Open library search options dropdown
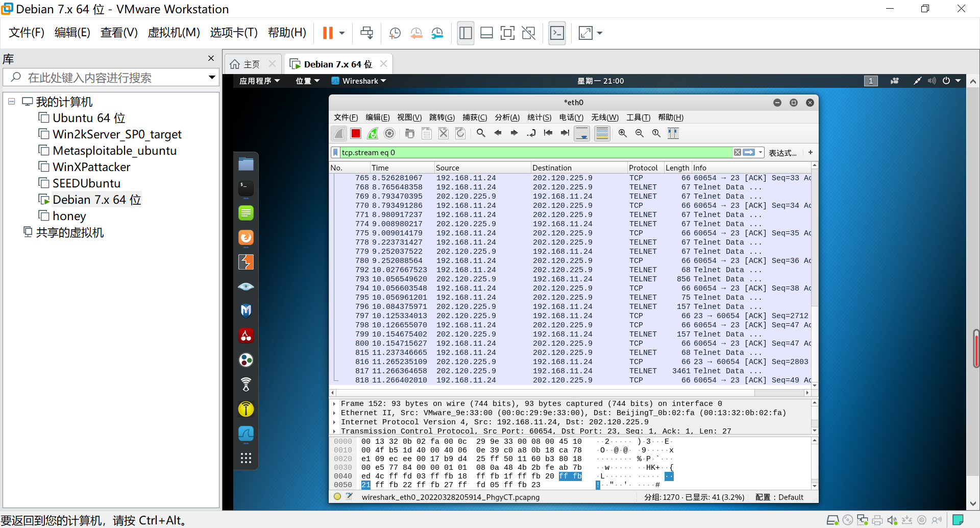This screenshot has height=528, width=980. click(212, 78)
